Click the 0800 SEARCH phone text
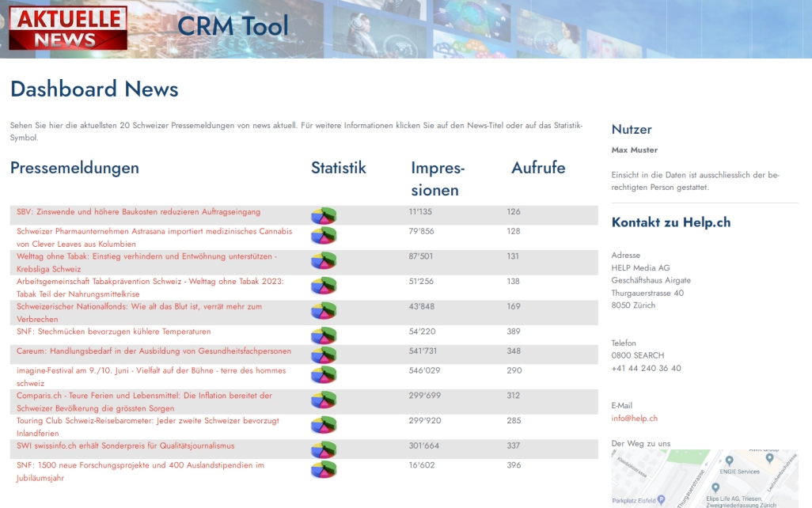812x508 pixels. pos(637,356)
